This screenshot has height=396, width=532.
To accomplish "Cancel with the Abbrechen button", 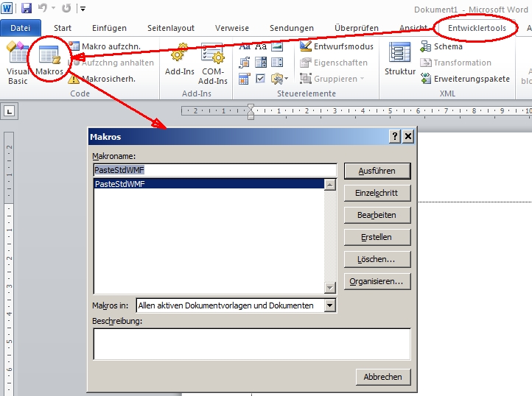I will (x=383, y=377).
